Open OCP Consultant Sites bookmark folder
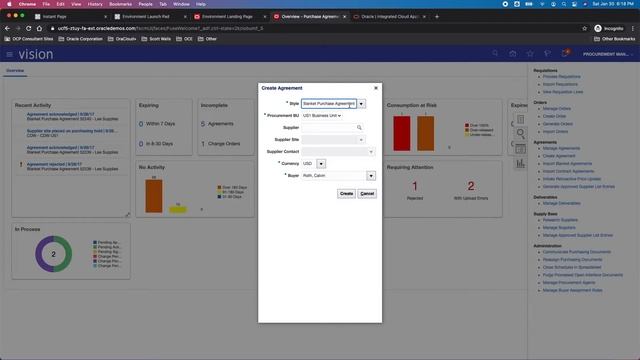Image resolution: width=640 pixels, height=360 pixels. tap(29, 39)
